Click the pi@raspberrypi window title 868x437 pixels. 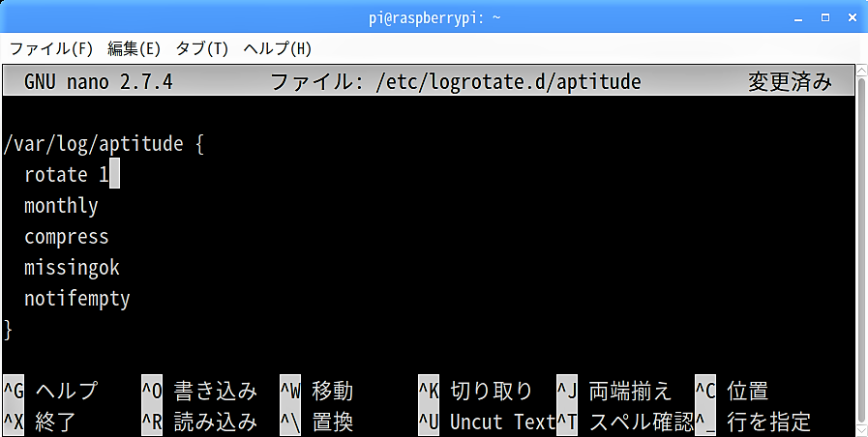click(434, 18)
